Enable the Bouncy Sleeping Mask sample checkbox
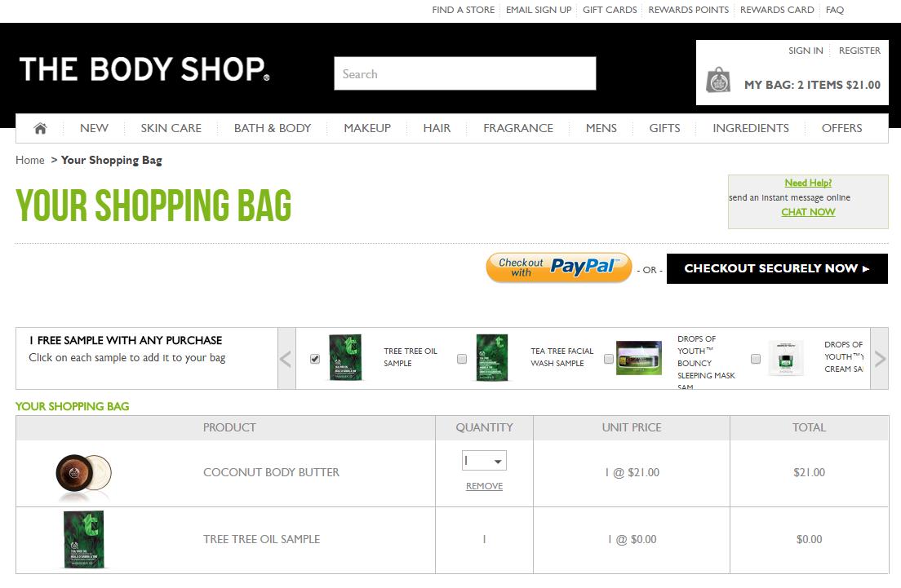The image size is (901, 588). pos(608,357)
